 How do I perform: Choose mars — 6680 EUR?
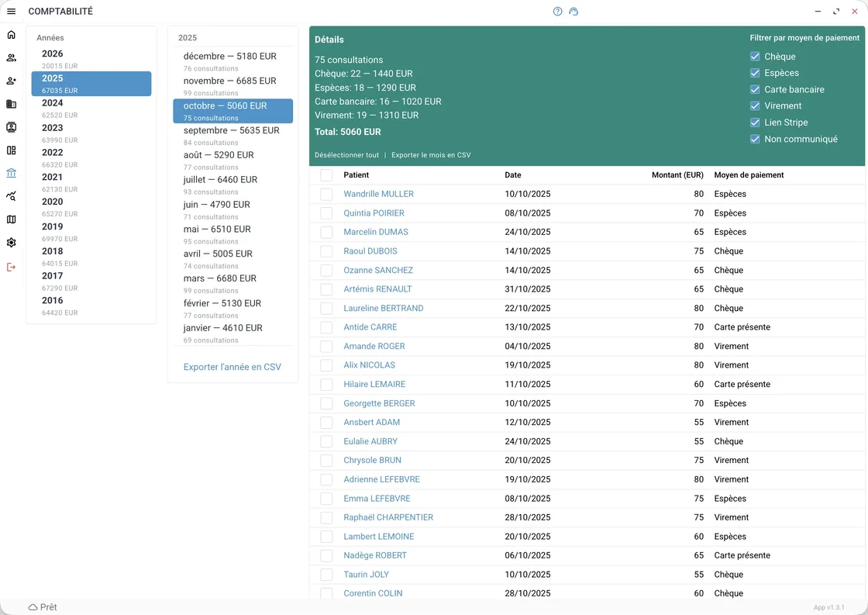pos(232,284)
